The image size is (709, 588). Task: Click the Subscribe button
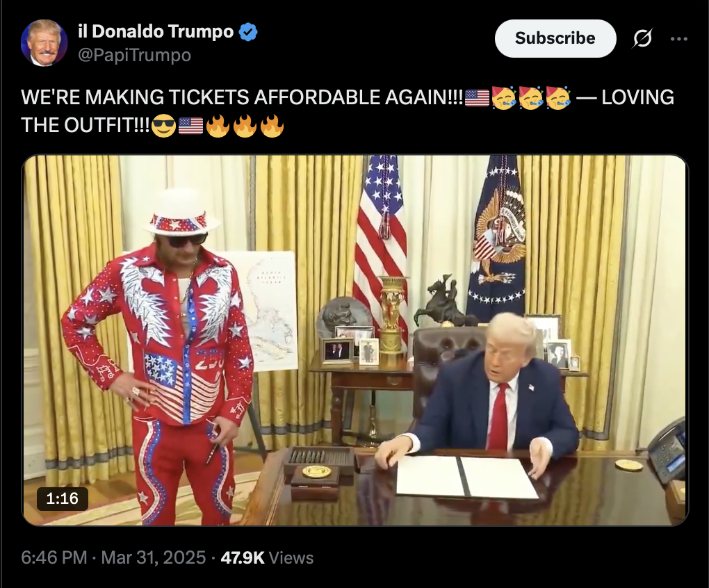(x=555, y=38)
